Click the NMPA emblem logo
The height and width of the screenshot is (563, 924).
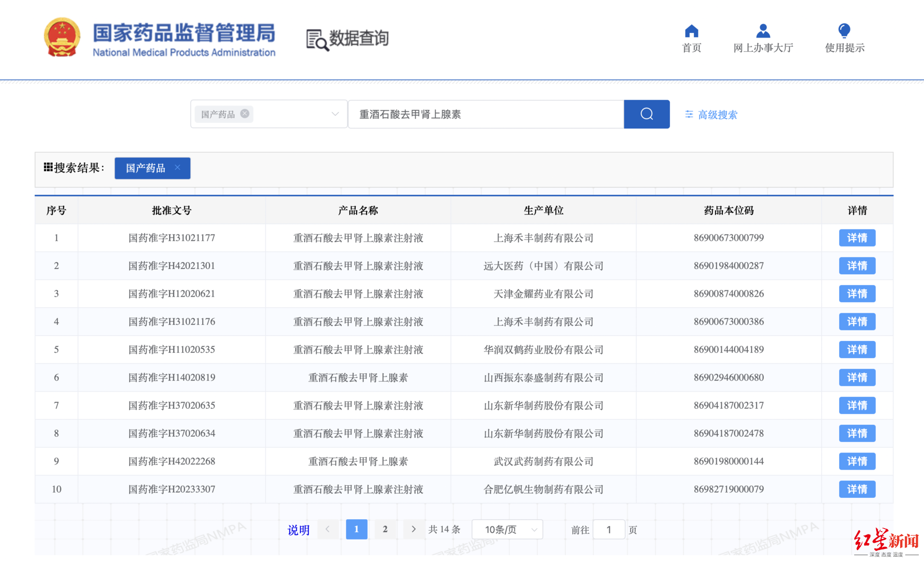pos(62,38)
